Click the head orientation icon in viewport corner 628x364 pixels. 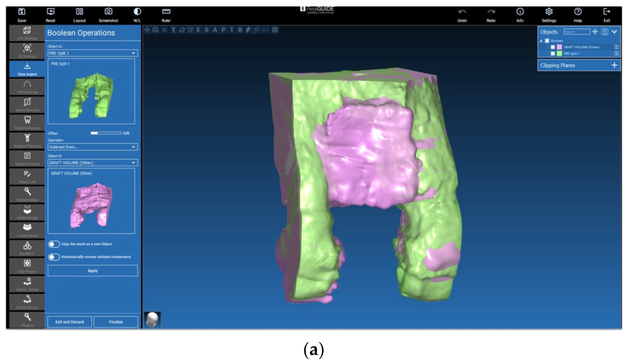152,320
